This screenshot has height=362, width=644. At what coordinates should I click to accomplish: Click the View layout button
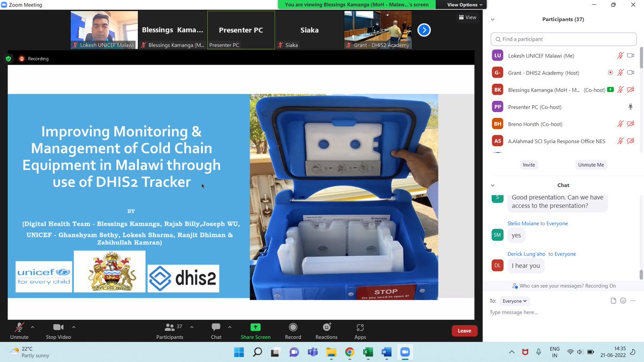(468, 17)
